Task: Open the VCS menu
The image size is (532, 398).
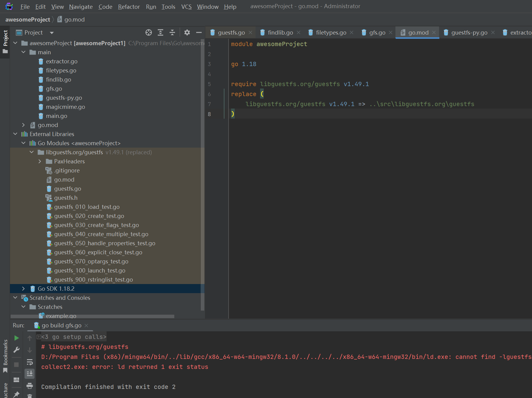Action: pos(187,7)
